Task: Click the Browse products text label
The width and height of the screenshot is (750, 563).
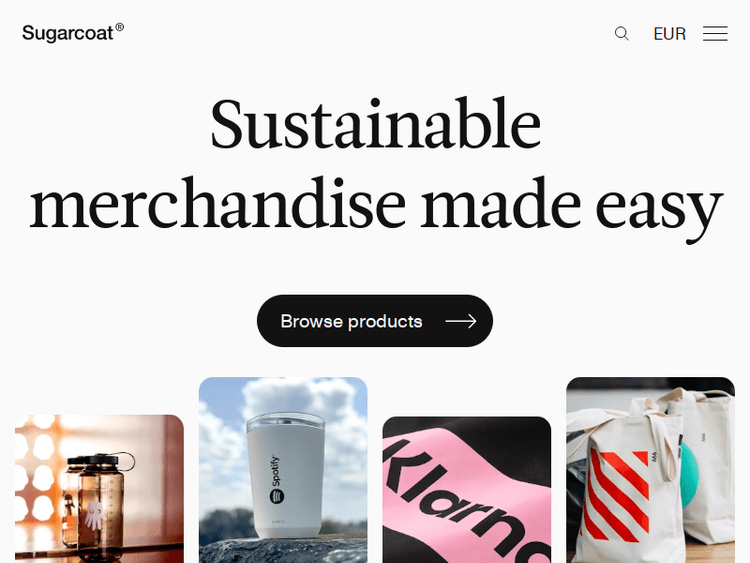Action: coord(351,321)
